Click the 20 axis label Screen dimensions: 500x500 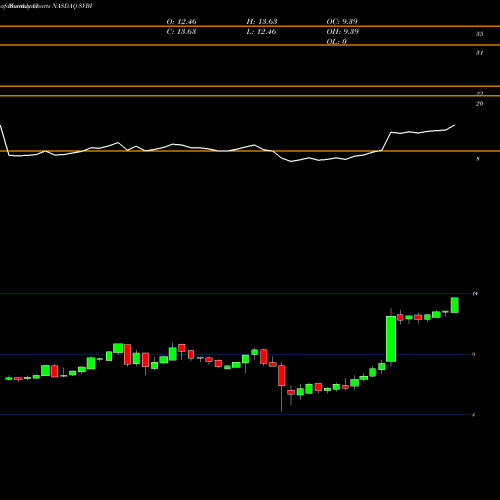(479, 104)
